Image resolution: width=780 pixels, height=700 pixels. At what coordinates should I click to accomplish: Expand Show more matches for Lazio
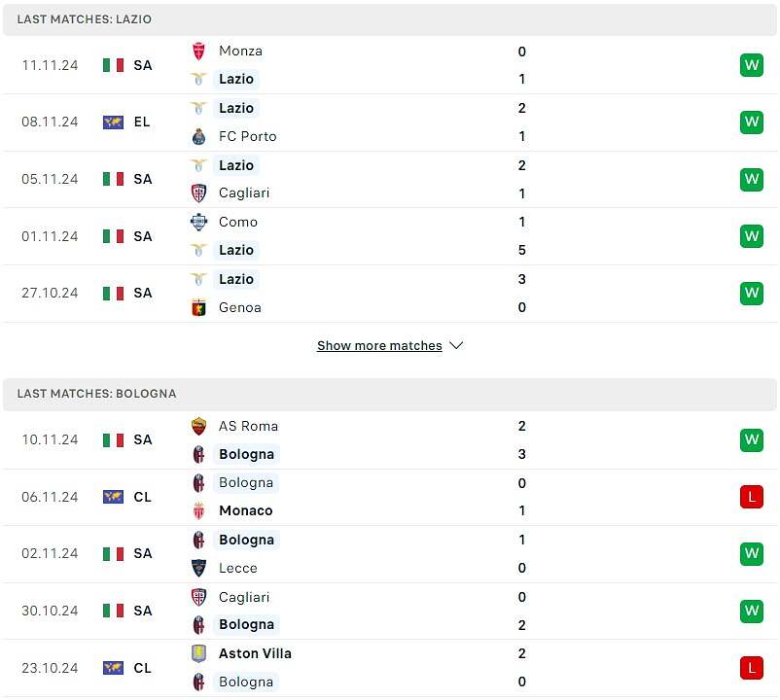click(379, 345)
